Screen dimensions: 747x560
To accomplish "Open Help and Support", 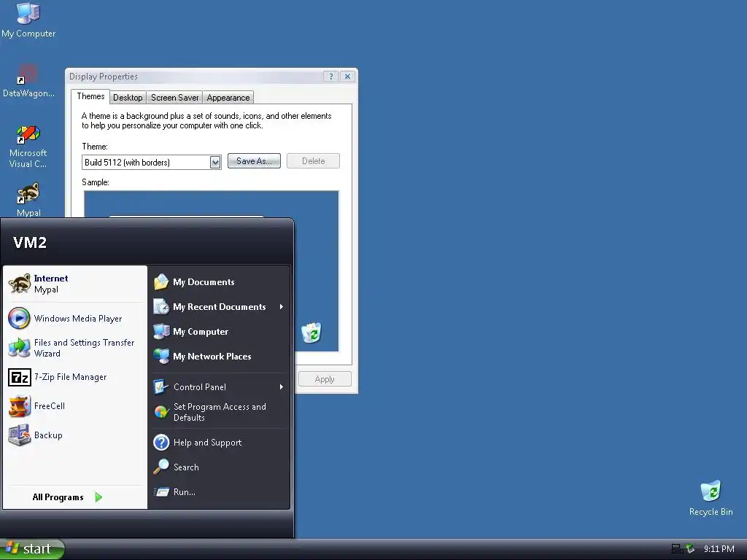I will coord(219,443).
